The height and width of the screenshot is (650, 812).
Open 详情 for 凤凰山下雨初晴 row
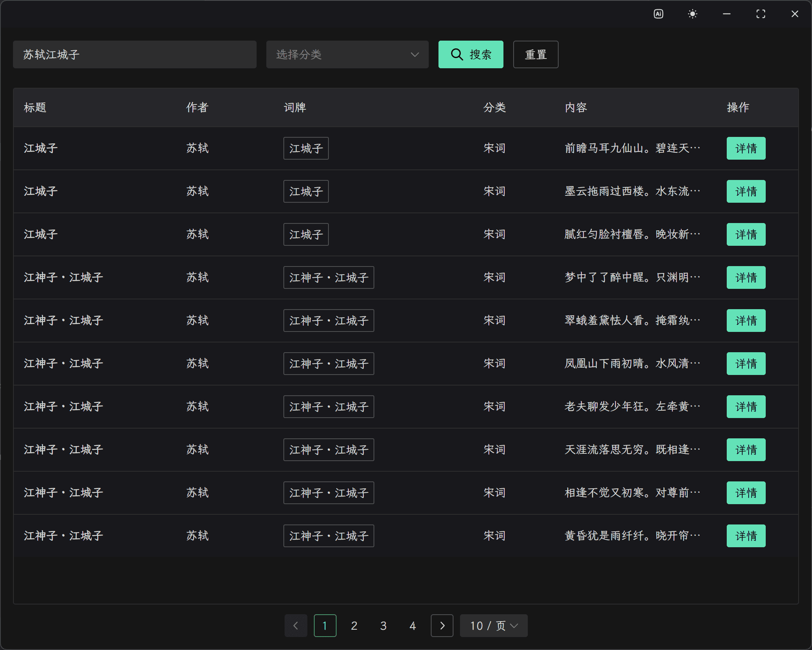coord(746,364)
